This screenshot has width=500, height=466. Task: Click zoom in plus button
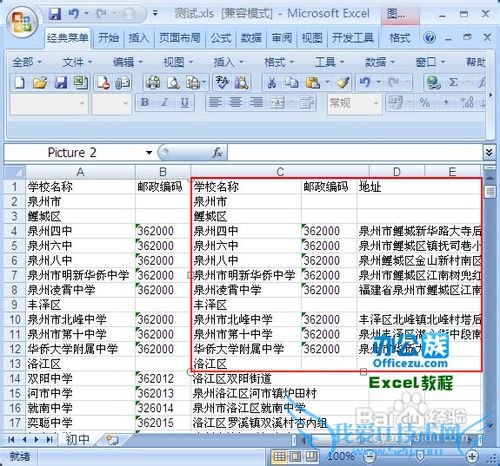[x=472, y=456]
